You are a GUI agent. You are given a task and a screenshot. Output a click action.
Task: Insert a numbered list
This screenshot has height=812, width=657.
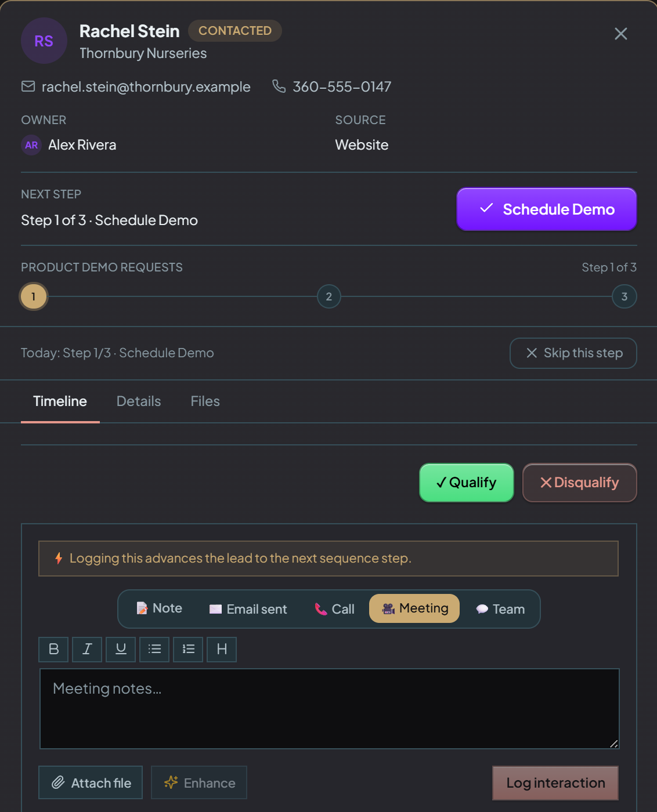coord(188,649)
